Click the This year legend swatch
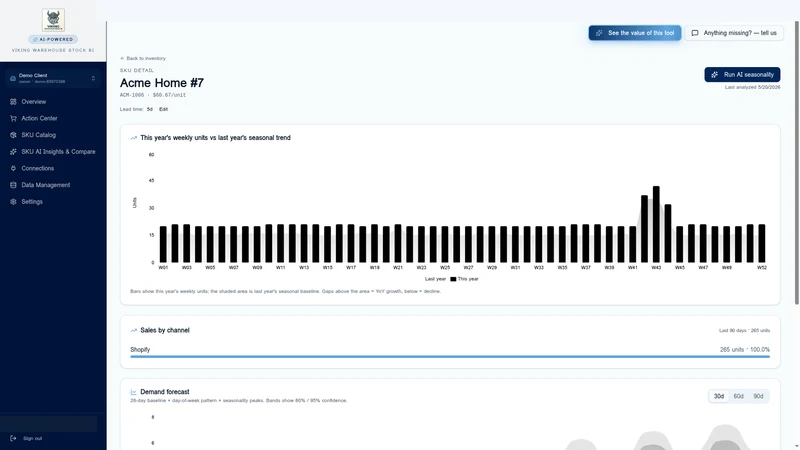 click(453, 279)
